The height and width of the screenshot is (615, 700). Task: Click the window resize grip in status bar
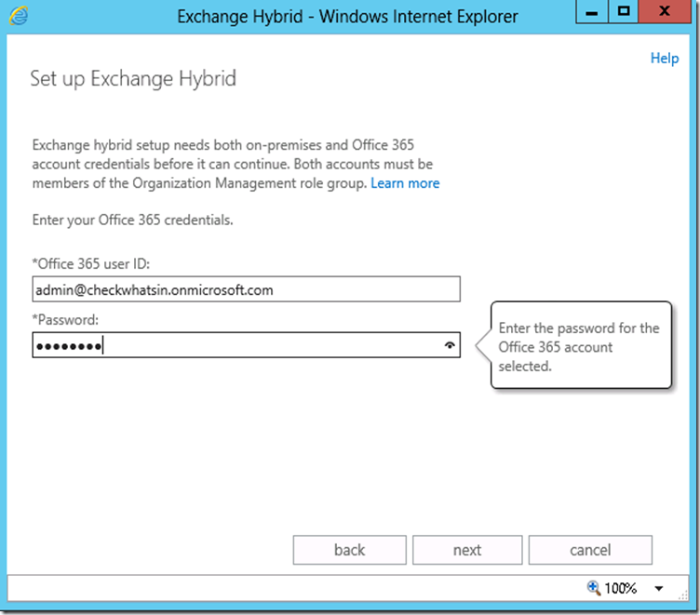click(x=683, y=595)
